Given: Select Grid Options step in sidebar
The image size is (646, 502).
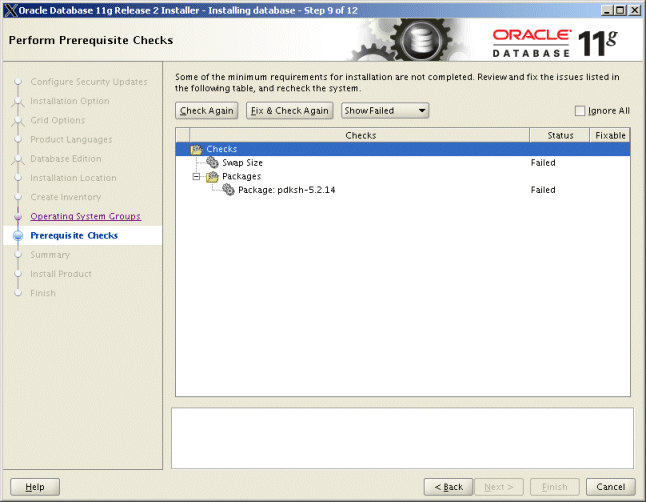Looking at the screenshot, I should click(57, 120).
